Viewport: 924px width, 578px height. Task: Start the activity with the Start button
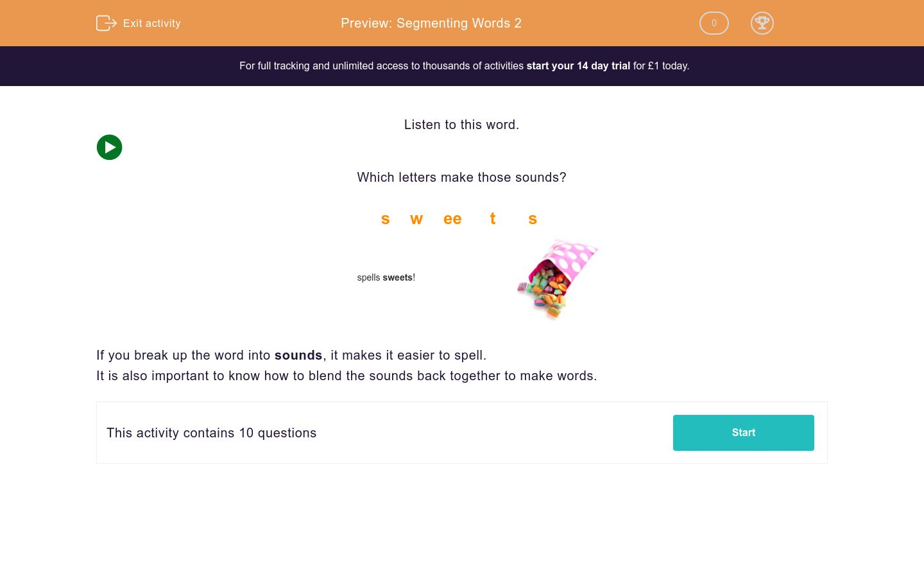point(743,433)
